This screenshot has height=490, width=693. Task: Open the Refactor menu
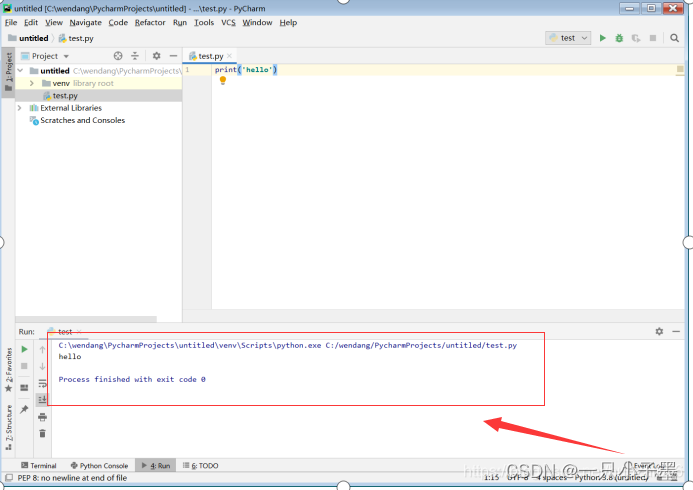(x=150, y=23)
